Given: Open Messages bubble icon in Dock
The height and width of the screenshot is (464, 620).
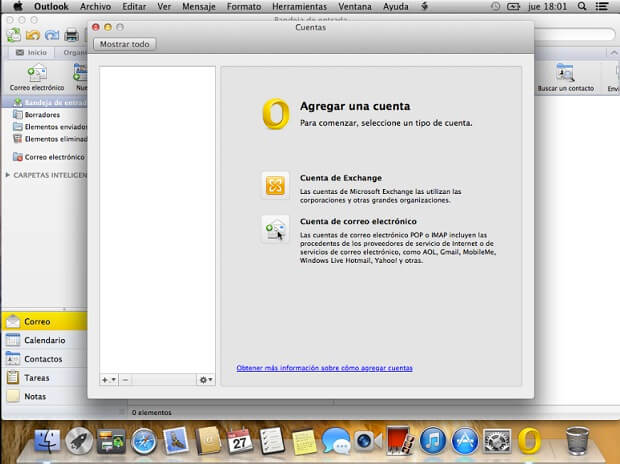Looking at the screenshot, I should [x=336, y=440].
